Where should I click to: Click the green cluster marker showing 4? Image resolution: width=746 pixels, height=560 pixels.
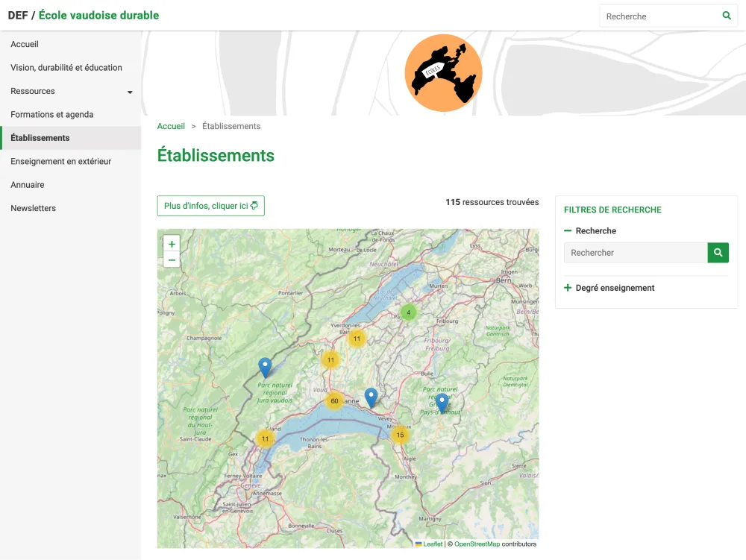click(x=408, y=312)
